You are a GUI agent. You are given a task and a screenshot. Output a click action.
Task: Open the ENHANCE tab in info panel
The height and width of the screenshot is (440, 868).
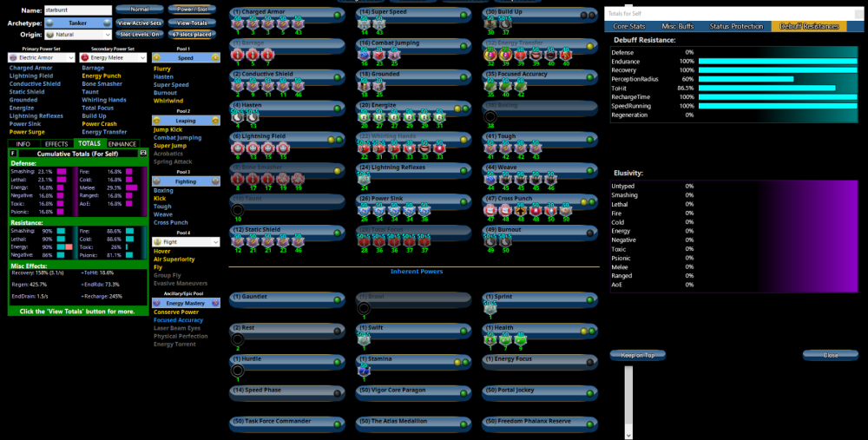[122, 143]
